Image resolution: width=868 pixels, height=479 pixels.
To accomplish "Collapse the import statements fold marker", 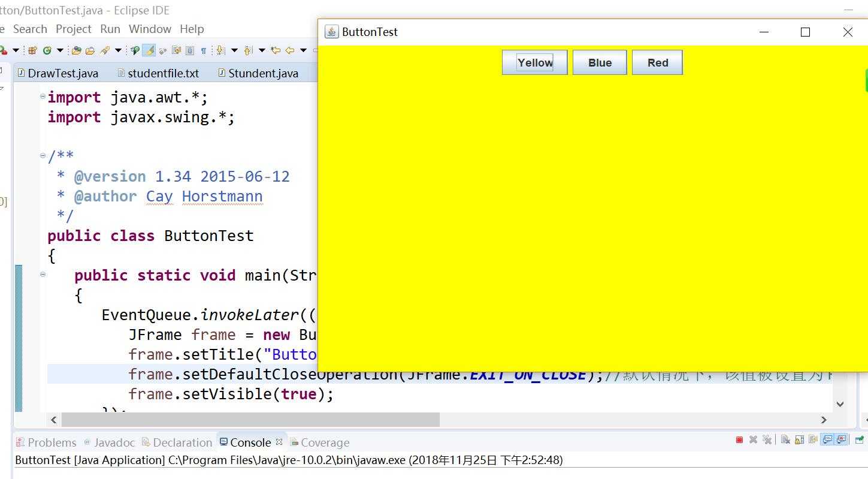I will pyautogui.click(x=43, y=97).
